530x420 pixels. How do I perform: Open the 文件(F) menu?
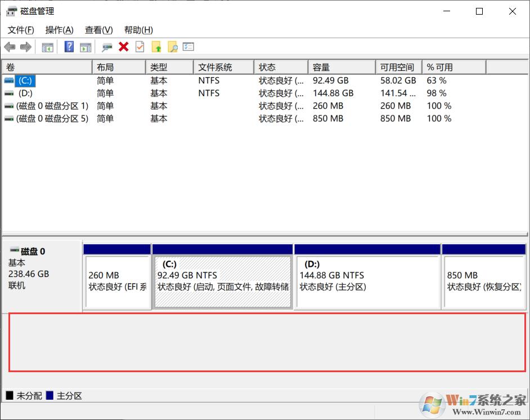[21, 29]
